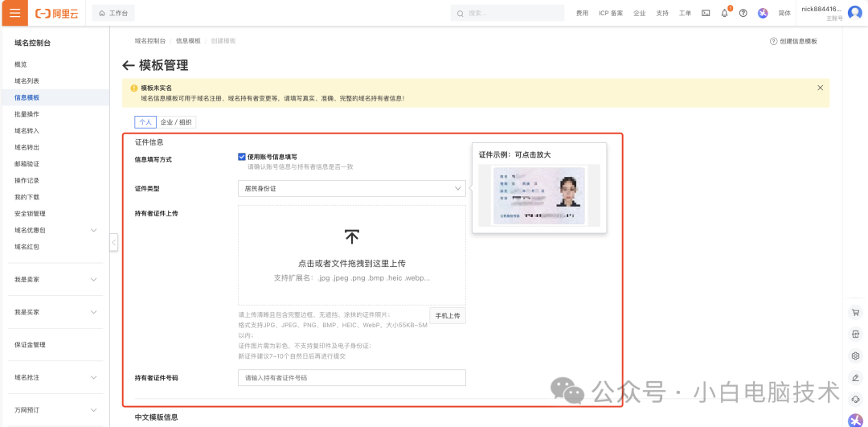Open 安全锁管理 in the sidebar
Screen dimensions: 868x427
tap(30, 214)
